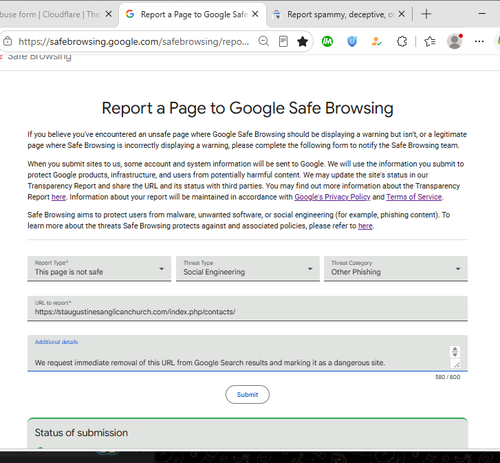The height and width of the screenshot is (463, 500).
Task: Switch to Report spammy, deceptive tab
Action: click(x=337, y=14)
